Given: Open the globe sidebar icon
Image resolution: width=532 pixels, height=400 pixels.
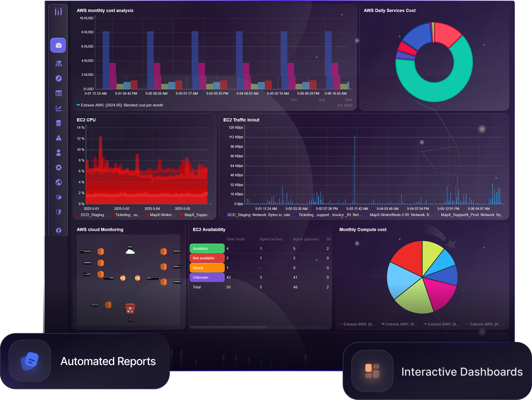Looking at the screenshot, I should [59, 182].
